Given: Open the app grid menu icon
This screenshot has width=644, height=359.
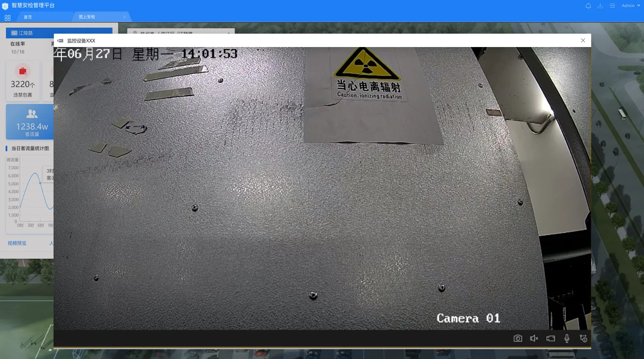Looking at the screenshot, I should click(x=7, y=18).
